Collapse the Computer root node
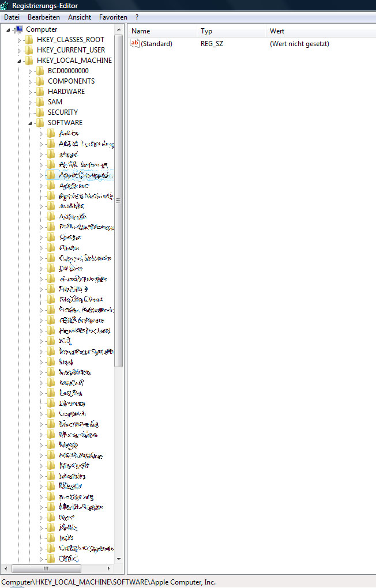The width and height of the screenshot is (376, 588). [x=8, y=29]
